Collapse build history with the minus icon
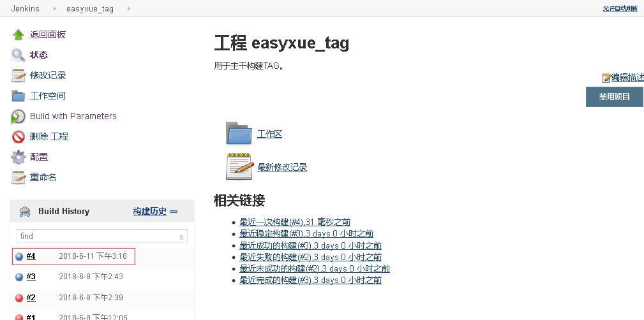 (174, 212)
